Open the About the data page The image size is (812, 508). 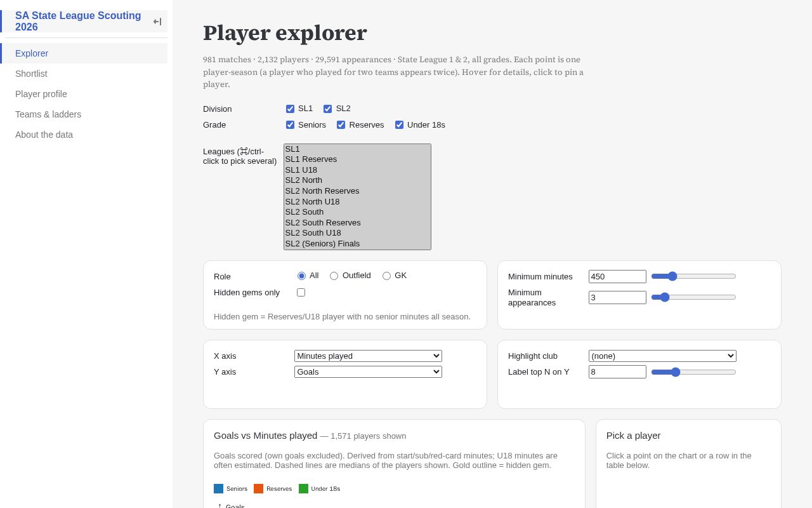coord(85,135)
